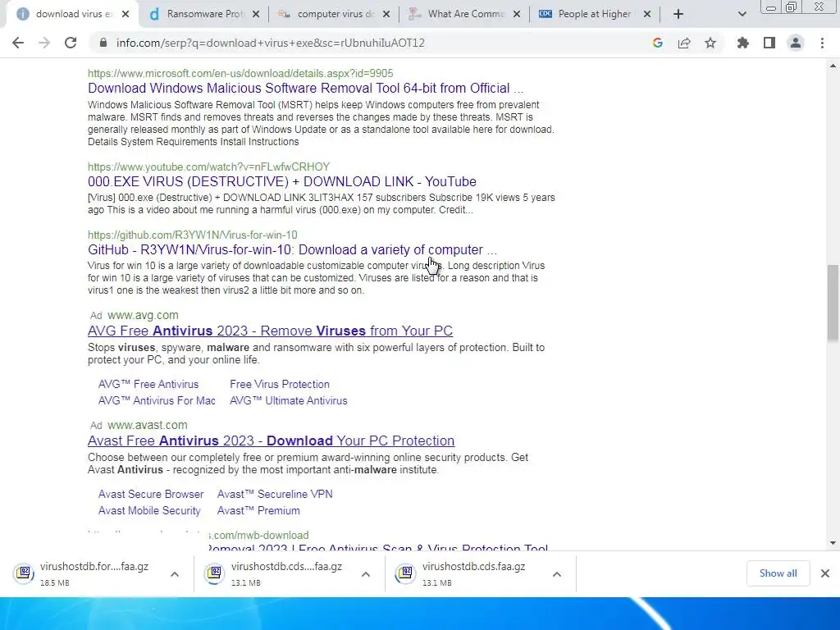Click the microsoft.com green URL text
The image size is (840, 630).
click(x=240, y=73)
